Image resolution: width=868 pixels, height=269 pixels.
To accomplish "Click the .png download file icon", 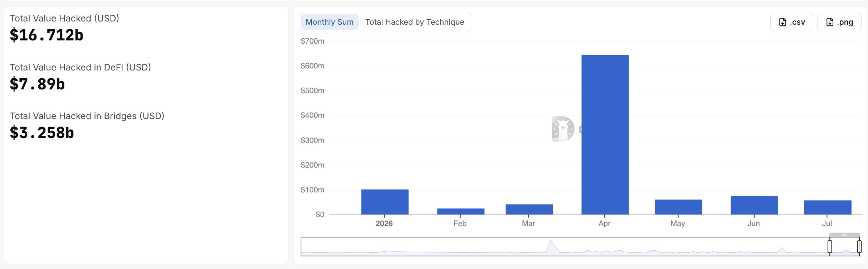I will (830, 22).
